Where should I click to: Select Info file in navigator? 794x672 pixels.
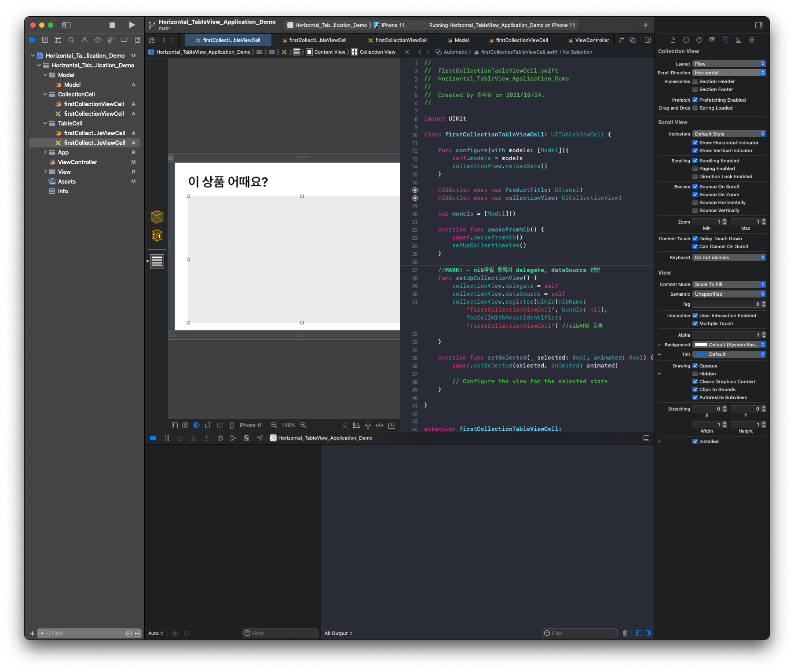coord(63,191)
